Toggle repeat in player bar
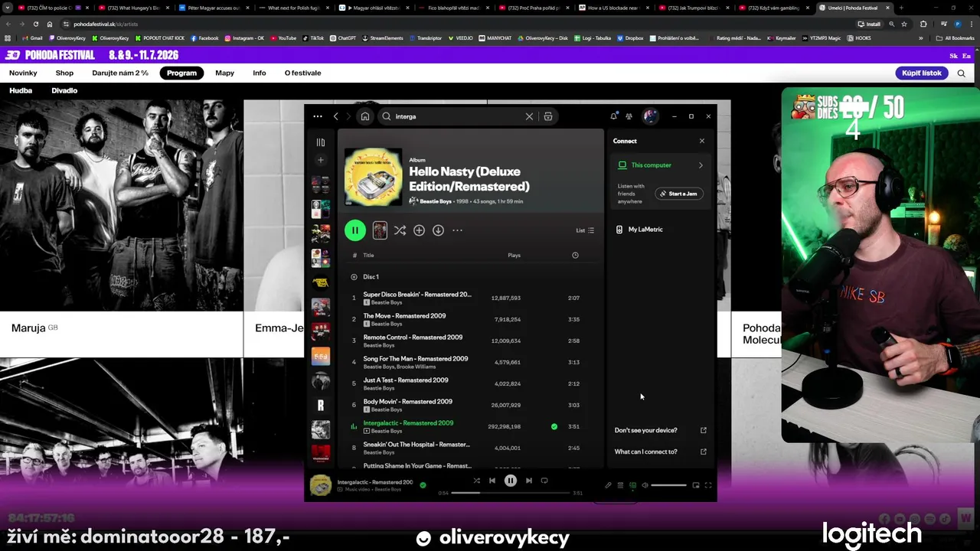The width and height of the screenshot is (980, 551). pyautogui.click(x=544, y=481)
